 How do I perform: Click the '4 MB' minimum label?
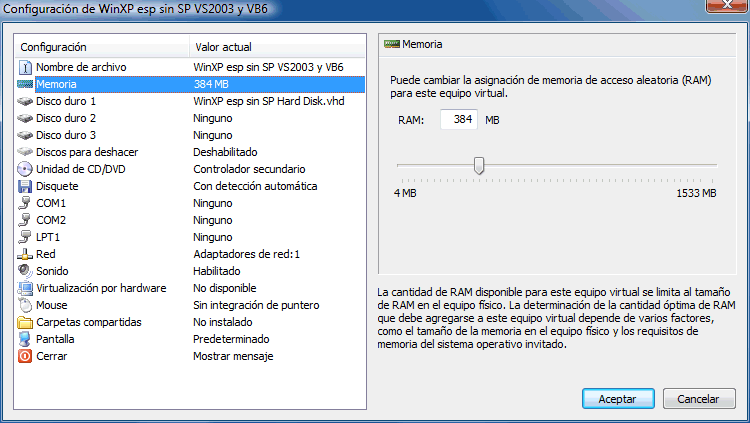(405, 193)
